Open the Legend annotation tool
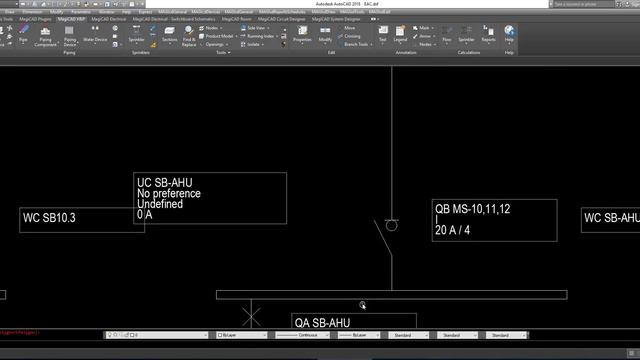Image resolution: width=640 pixels, height=360 pixels. coord(400,34)
